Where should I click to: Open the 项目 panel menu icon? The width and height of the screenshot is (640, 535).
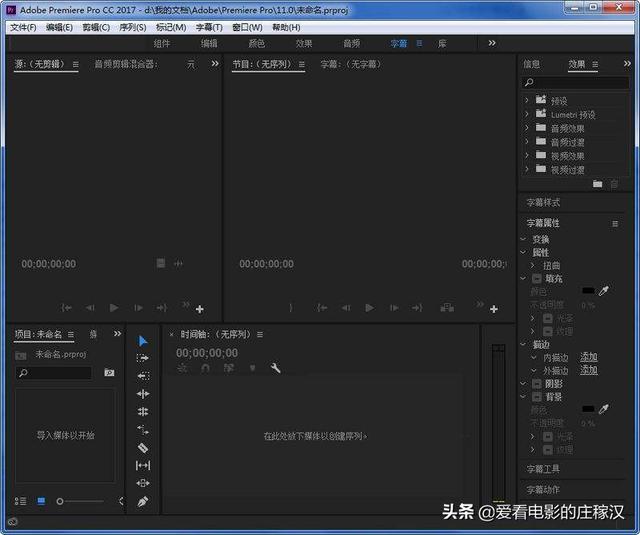(x=71, y=335)
